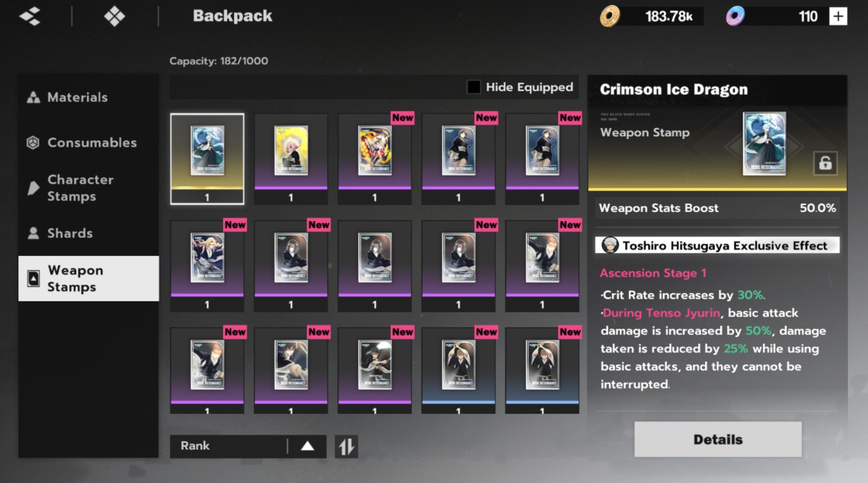Open the Details button
The height and width of the screenshot is (483, 868).
(x=718, y=440)
